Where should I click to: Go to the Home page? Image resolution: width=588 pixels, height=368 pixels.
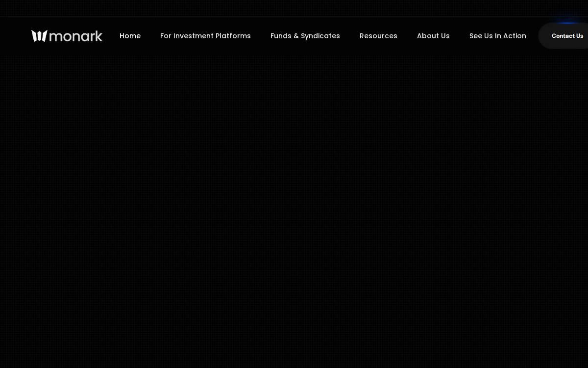coord(130,36)
